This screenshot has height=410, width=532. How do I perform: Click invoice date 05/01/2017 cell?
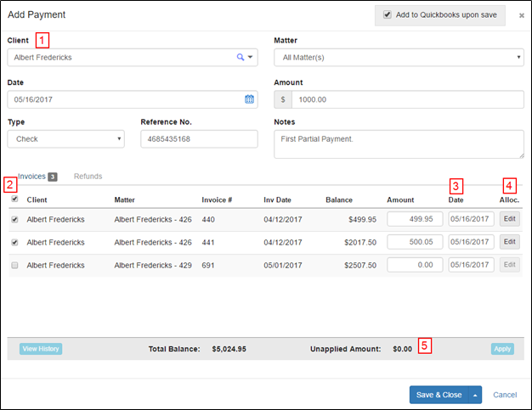pyautogui.click(x=283, y=266)
